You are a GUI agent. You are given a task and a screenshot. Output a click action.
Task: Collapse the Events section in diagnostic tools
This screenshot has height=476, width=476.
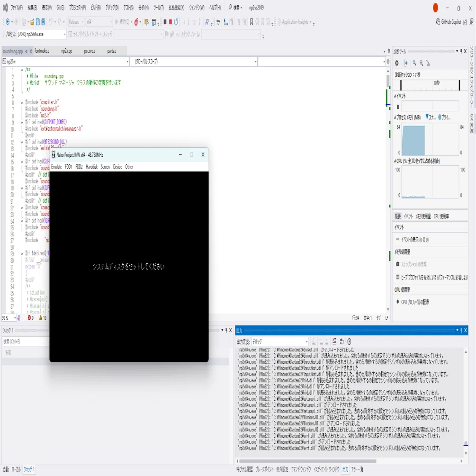click(395, 96)
